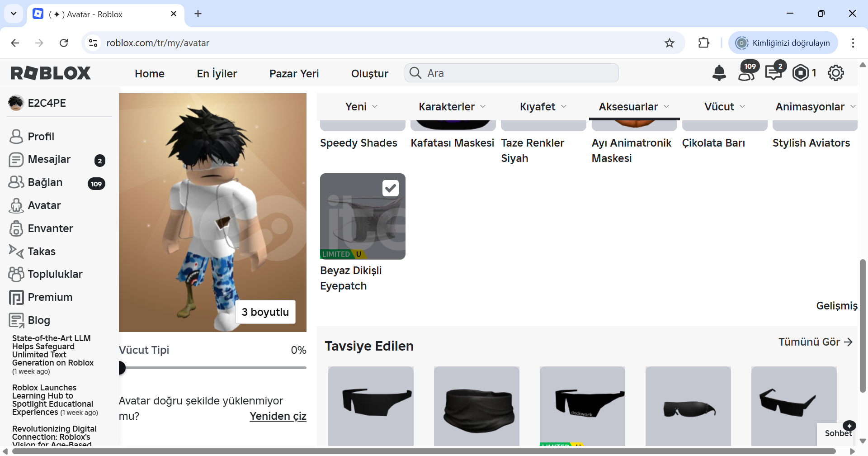
Task: Expand the Yeni category dropdown
Action: coord(362,107)
